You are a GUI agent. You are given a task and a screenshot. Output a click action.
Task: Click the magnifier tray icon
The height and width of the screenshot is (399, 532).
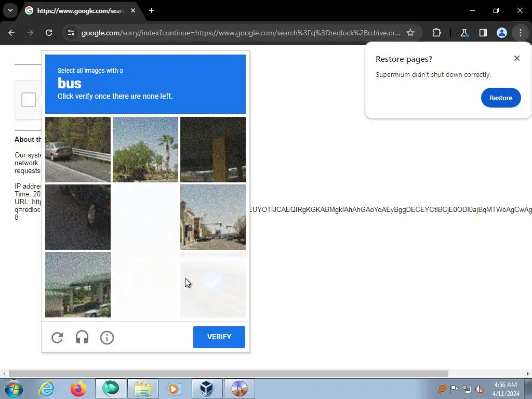click(442, 389)
